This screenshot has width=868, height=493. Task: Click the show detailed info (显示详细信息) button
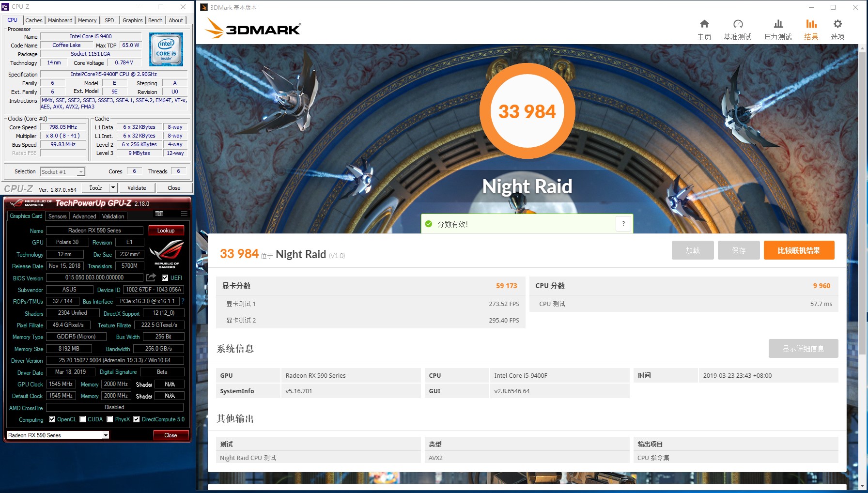(x=803, y=349)
